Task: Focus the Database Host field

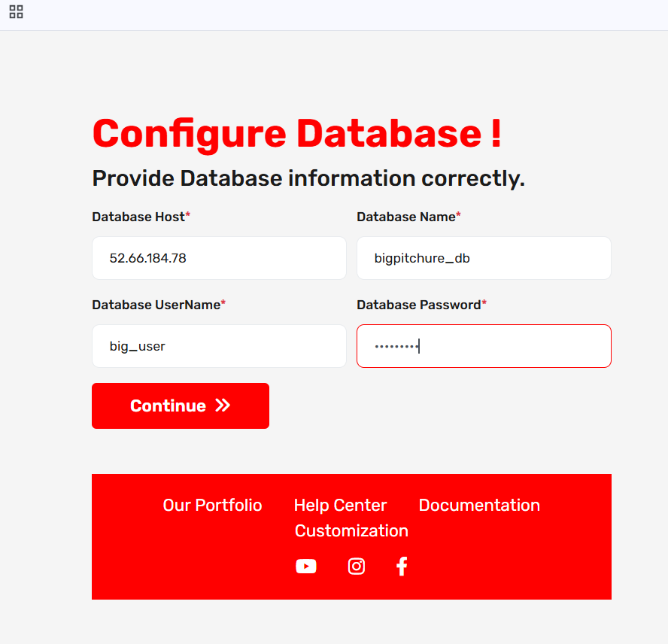Action: [219, 258]
